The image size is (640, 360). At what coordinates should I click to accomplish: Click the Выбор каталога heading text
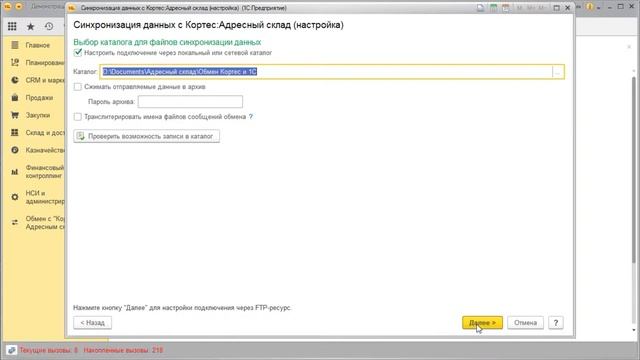(x=167, y=42)
